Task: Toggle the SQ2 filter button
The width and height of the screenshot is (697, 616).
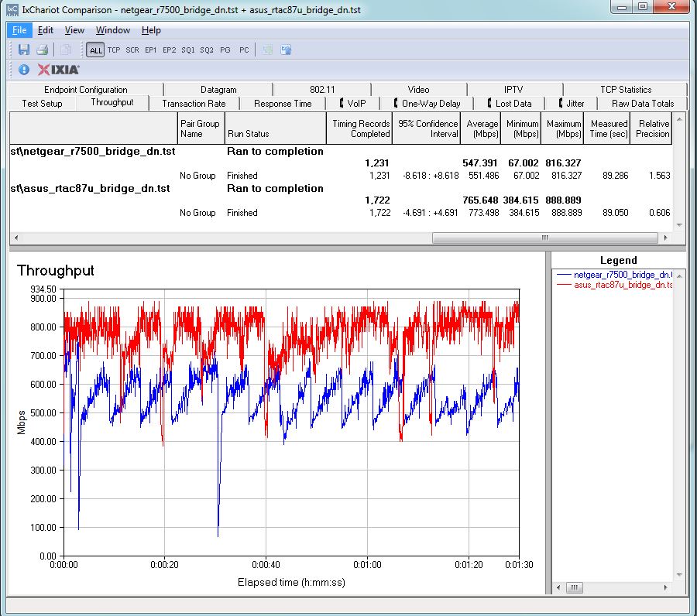Action: click(207, 50)
